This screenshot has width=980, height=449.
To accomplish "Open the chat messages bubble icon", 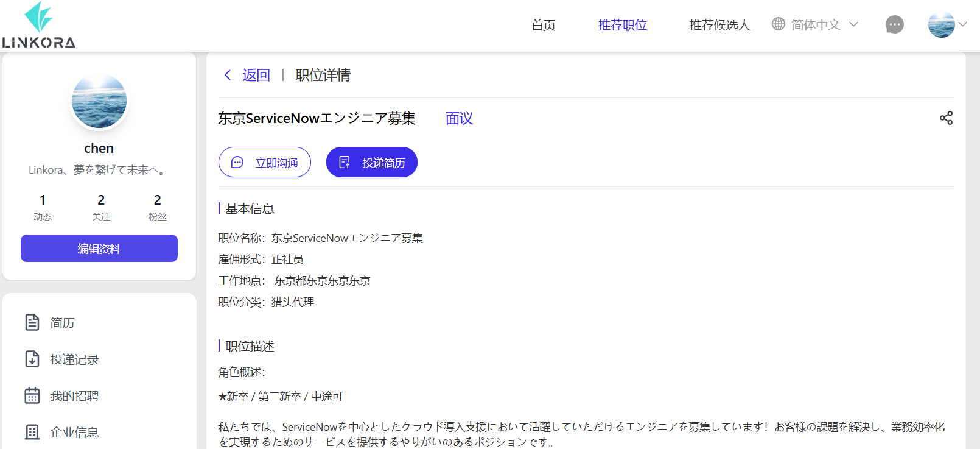I will point(894,25).
